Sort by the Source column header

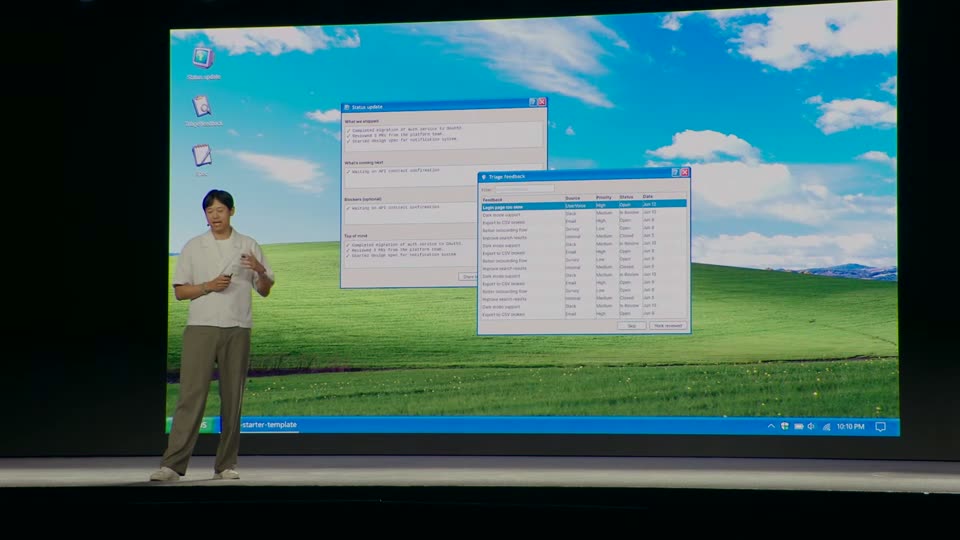tap(572, 198)
